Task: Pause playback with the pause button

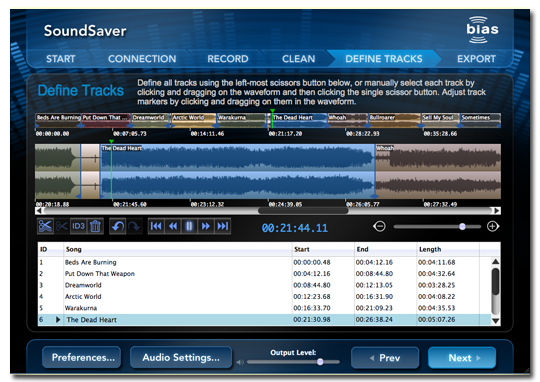Action: tap(189, 226)
